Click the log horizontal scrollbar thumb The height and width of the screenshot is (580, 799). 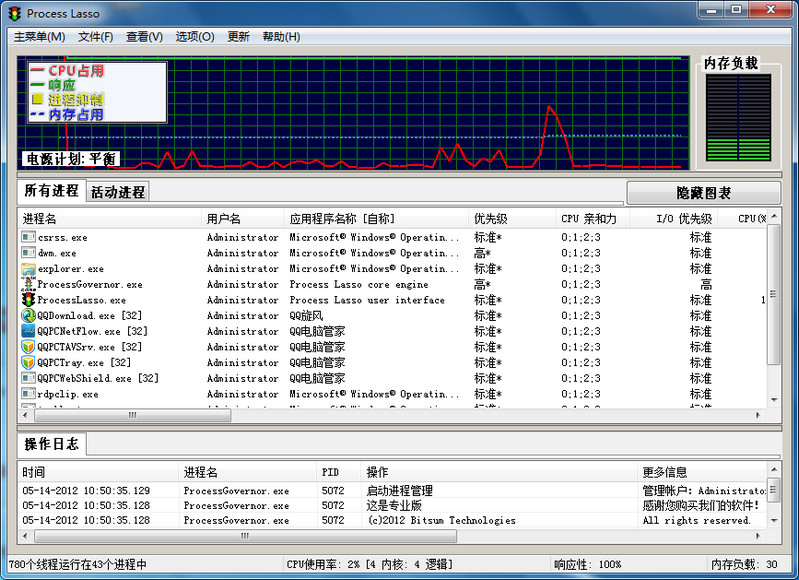[245, 536]
